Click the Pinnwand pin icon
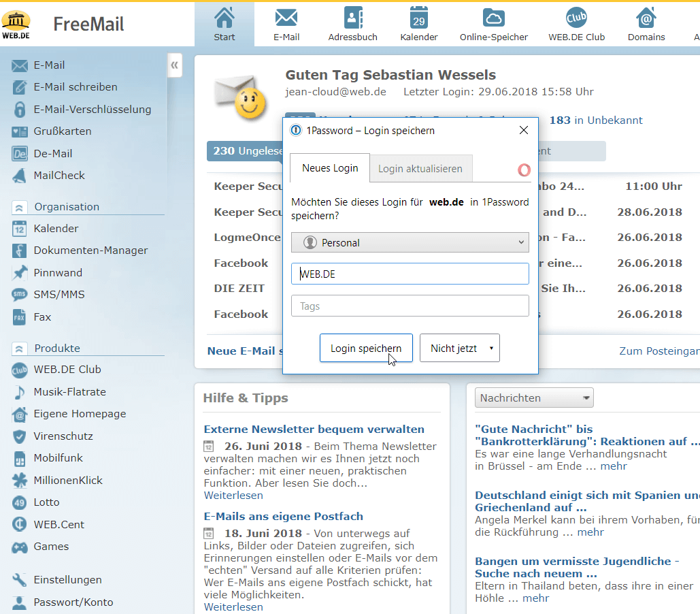 [x=20, y=272]
